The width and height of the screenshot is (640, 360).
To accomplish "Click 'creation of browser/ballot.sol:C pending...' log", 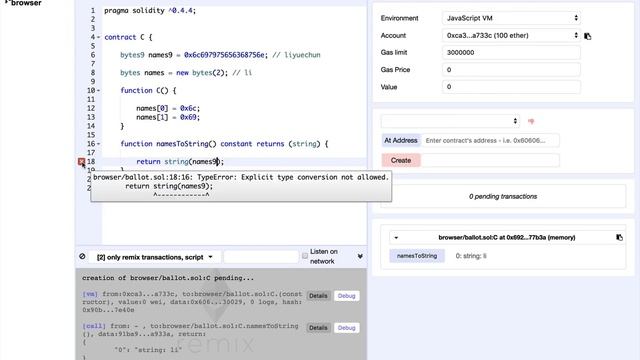I will coord(168,278).
